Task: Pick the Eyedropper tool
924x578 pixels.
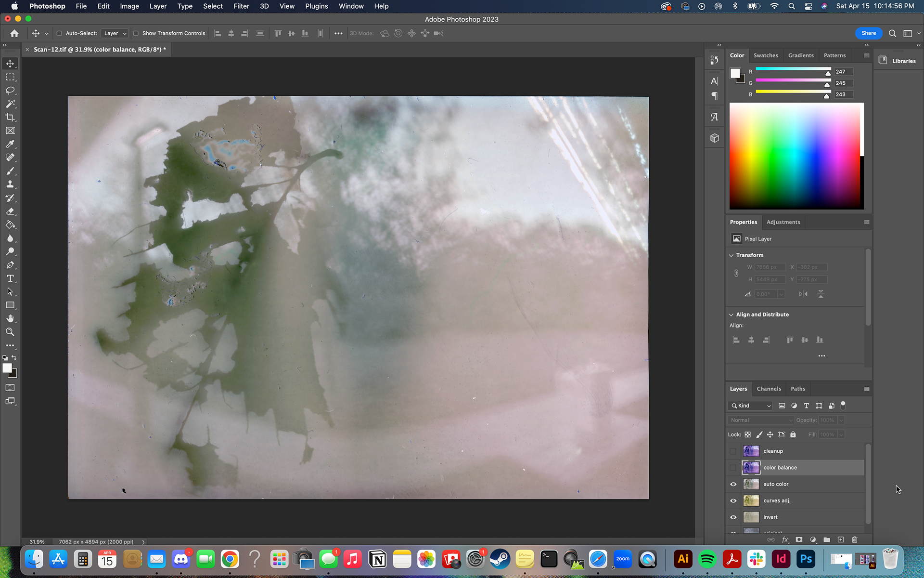Action: coord(10,144)
